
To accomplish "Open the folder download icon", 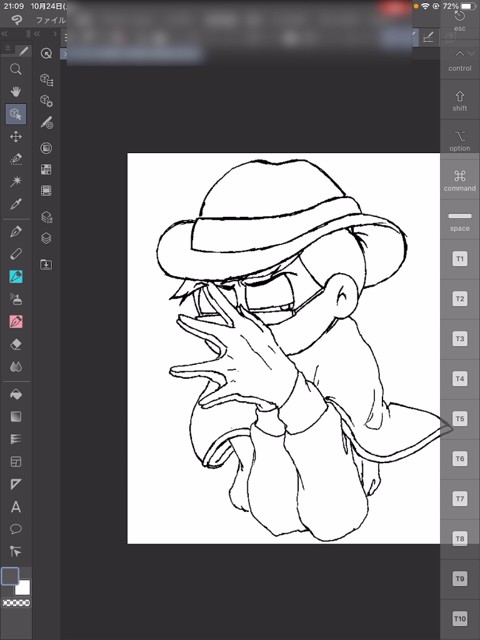I will [x=46, y=264].
